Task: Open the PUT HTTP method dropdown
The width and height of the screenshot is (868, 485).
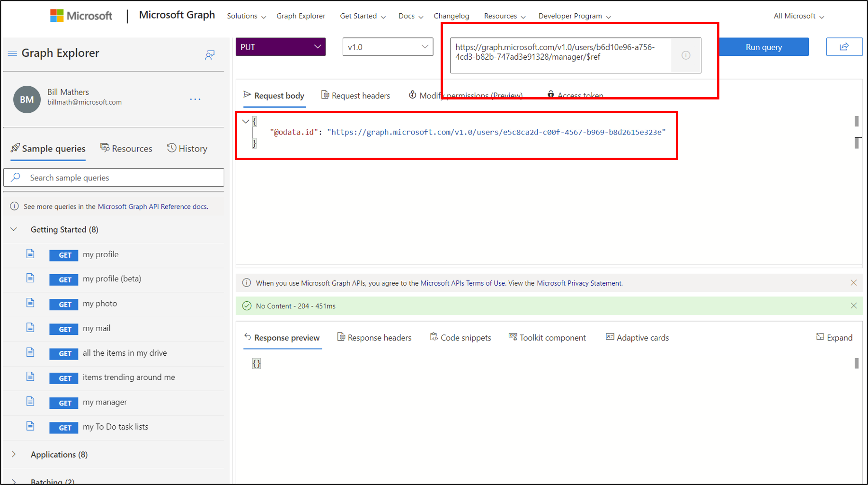Action: click(281, 47)
